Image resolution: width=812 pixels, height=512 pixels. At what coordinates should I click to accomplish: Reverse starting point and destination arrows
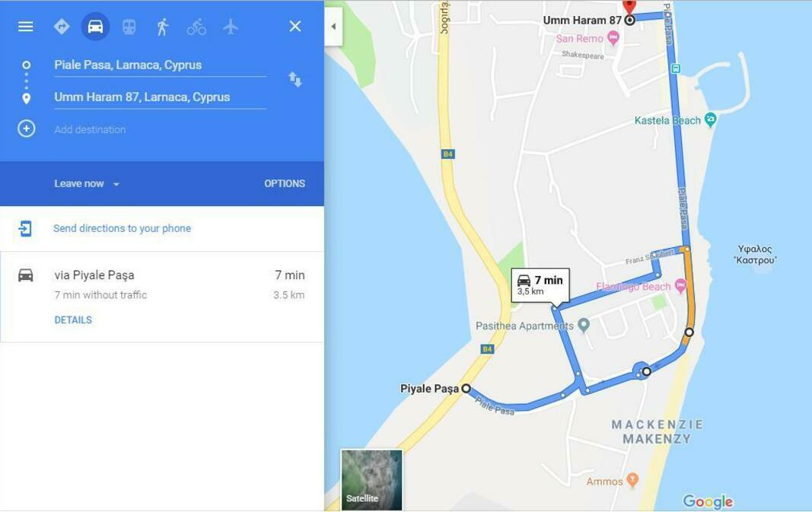pos(295,79)
